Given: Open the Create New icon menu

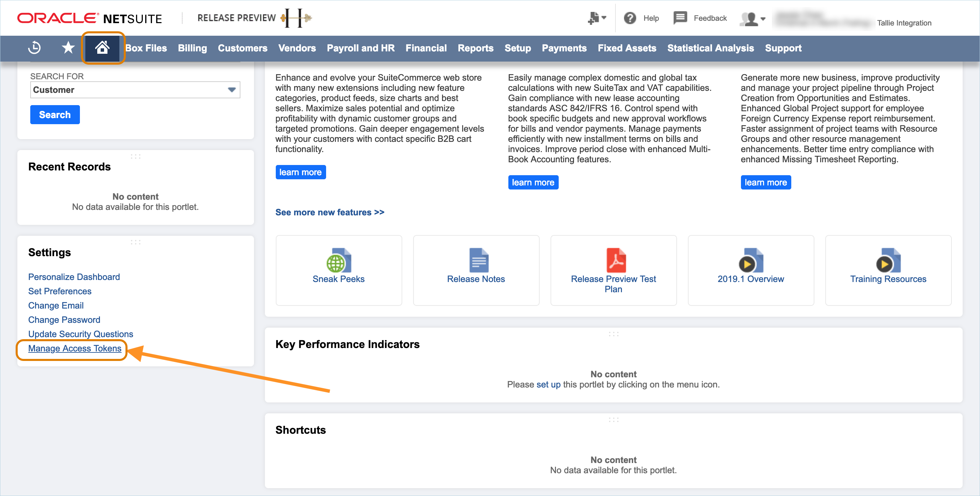Looking at the screenshot, I should (596, 18).
